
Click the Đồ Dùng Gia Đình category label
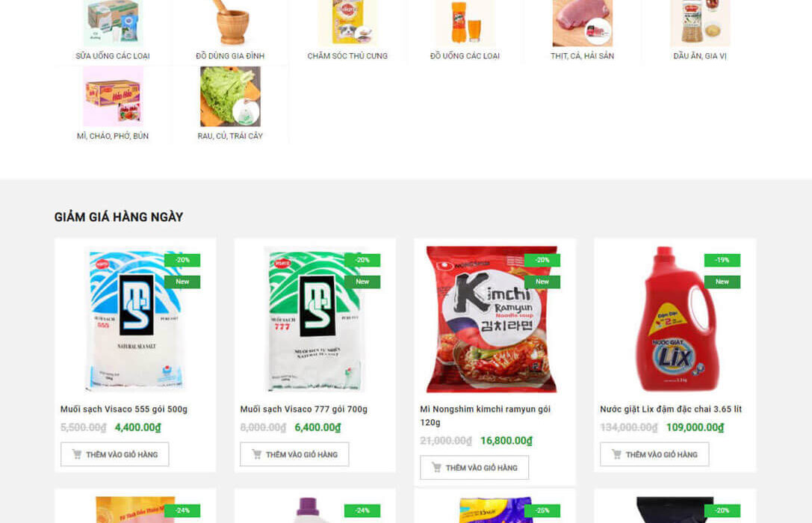(230, 56)
